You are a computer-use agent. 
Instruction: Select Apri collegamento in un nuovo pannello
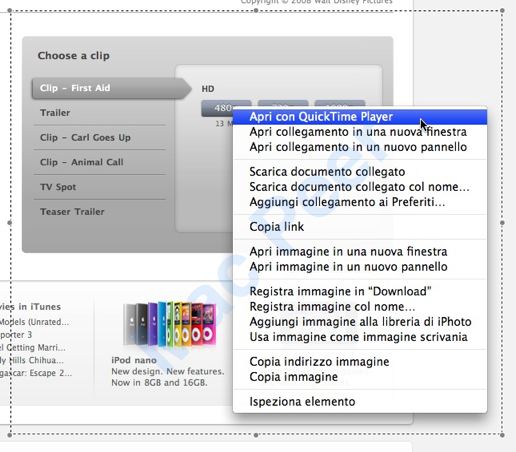[x=360, y=147]
